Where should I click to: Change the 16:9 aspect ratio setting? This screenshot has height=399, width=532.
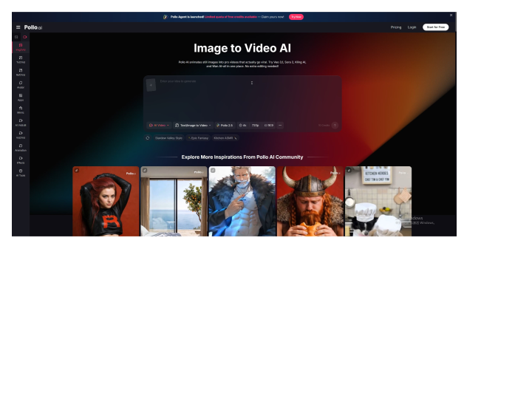[x=269, y=125]
